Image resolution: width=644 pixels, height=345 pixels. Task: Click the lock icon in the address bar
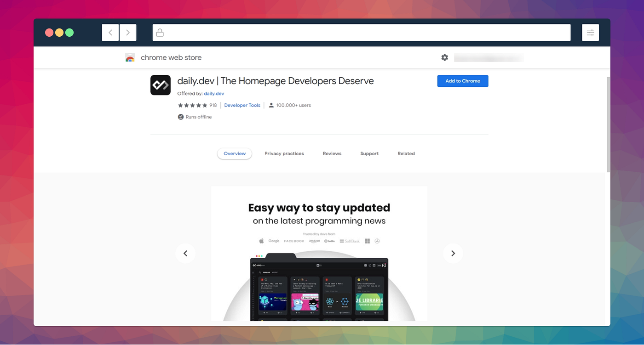[160, 32]
